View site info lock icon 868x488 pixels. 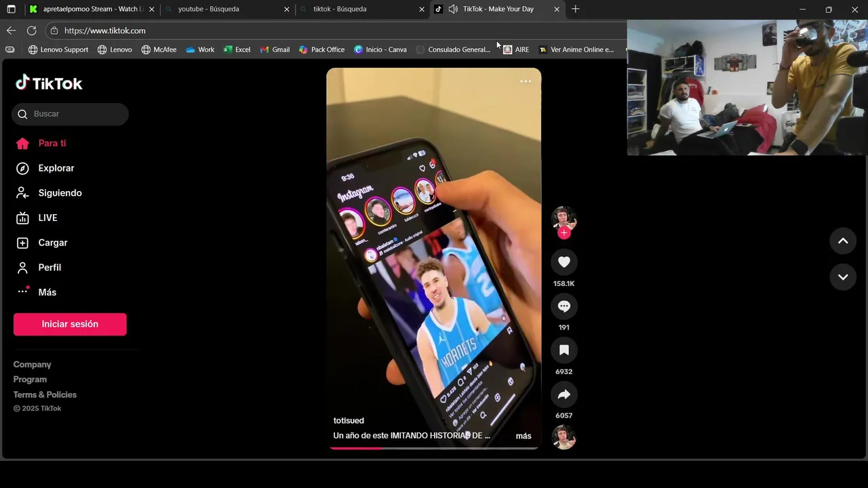tap(54, 30)
